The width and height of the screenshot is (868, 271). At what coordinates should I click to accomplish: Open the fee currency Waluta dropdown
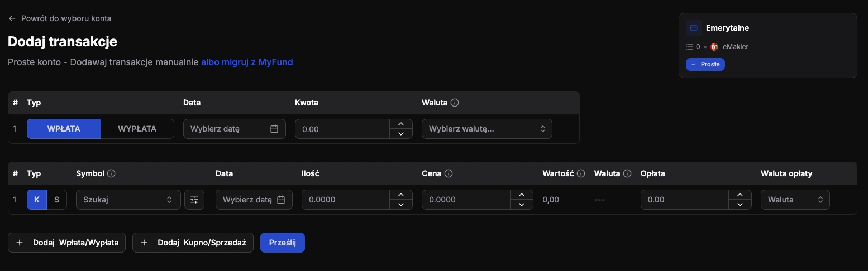pyautogui.click(x=795, y=200)
